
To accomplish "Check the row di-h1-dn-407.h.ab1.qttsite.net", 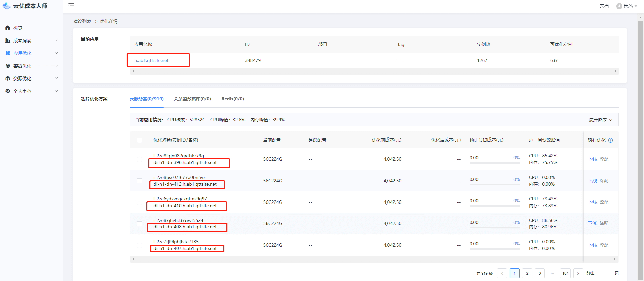I will (139, 245).
